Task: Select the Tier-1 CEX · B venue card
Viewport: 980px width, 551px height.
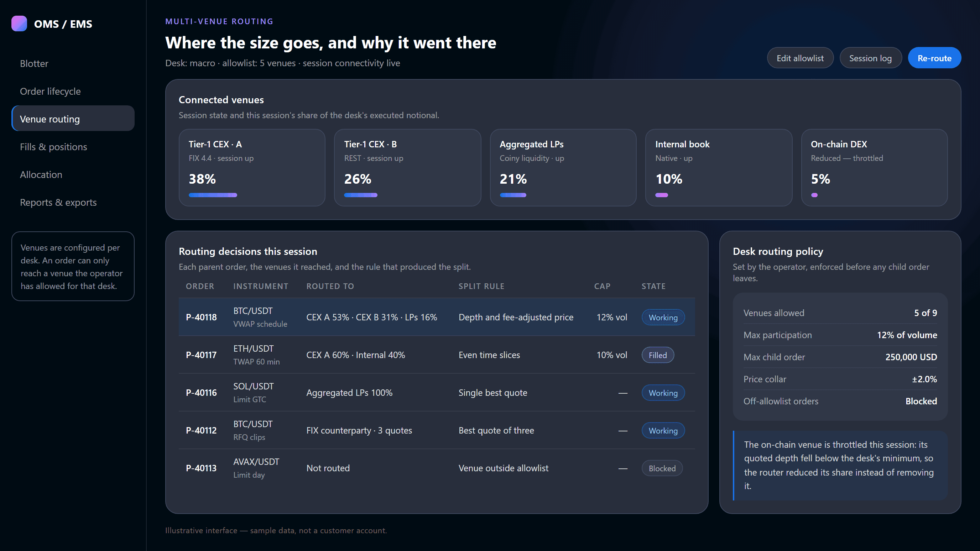Action: coord(407,168)
